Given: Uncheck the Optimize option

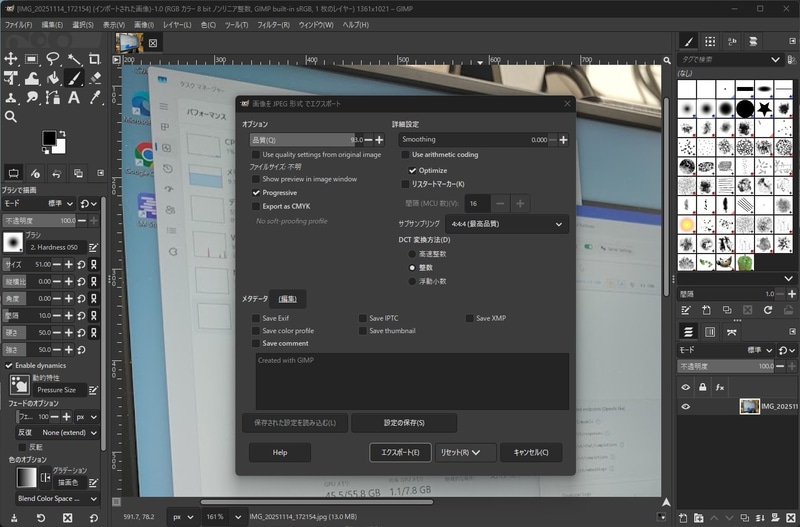Looking at the screenshot, I should 412,170.
